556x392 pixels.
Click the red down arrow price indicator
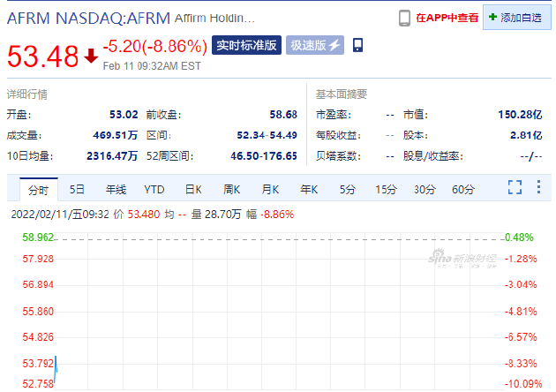(x=91, y=56)
